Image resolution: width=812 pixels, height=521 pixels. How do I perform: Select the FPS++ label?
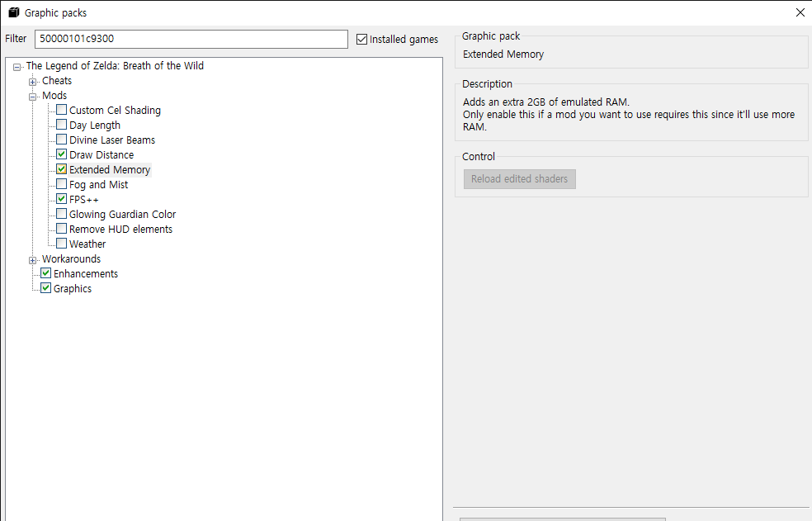(x=84, y=200)
